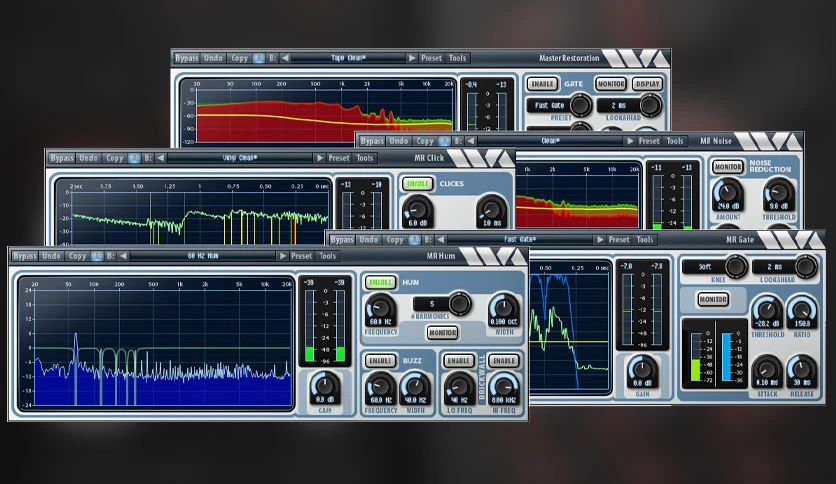
Task: Switch to setup A in MR Click
Action: [x=134, y=158]
